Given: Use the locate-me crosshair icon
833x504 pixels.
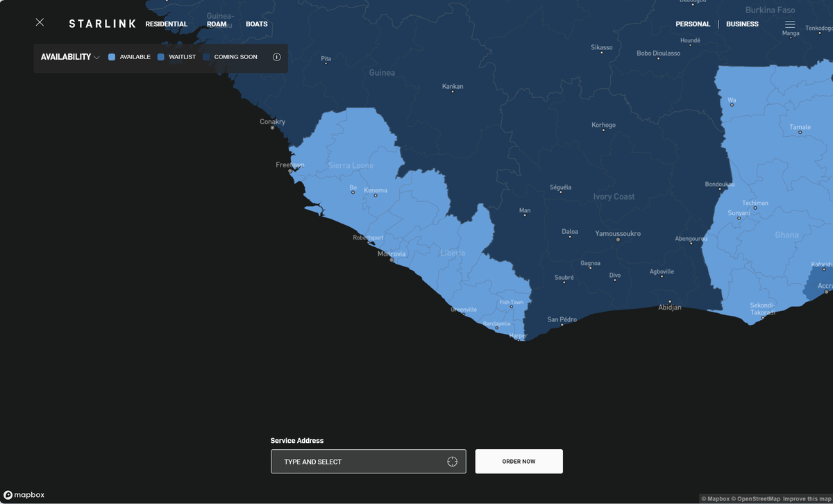Looking at the screenshot, I should click(453, 462).
